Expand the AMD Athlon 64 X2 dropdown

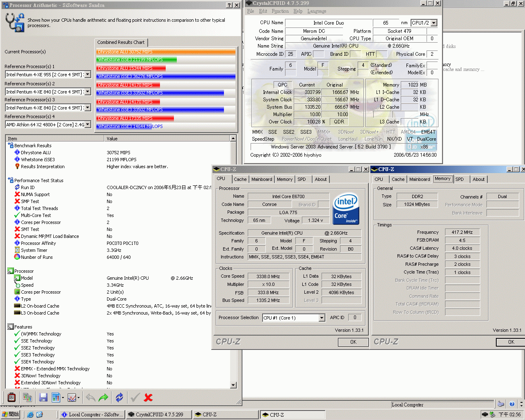coord(88,125)
